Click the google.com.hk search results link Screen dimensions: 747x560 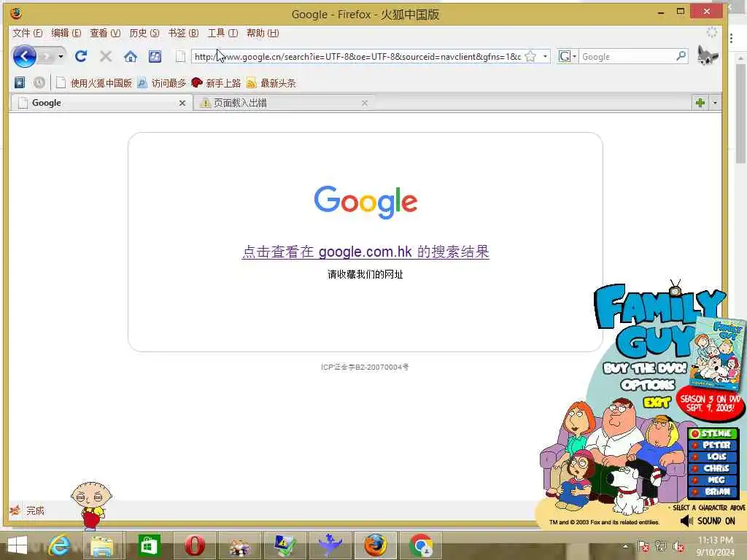click(365, 252)
